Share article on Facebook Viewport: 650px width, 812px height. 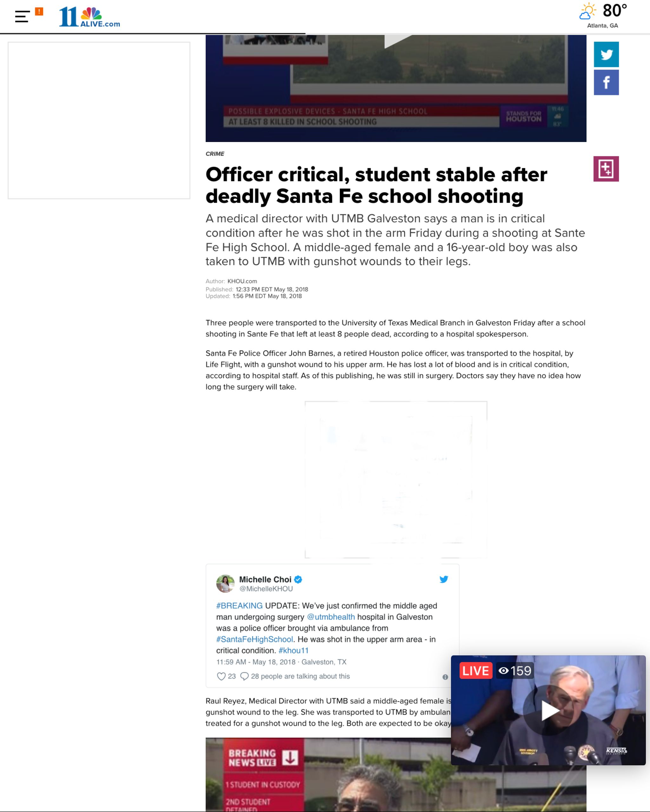606,83
